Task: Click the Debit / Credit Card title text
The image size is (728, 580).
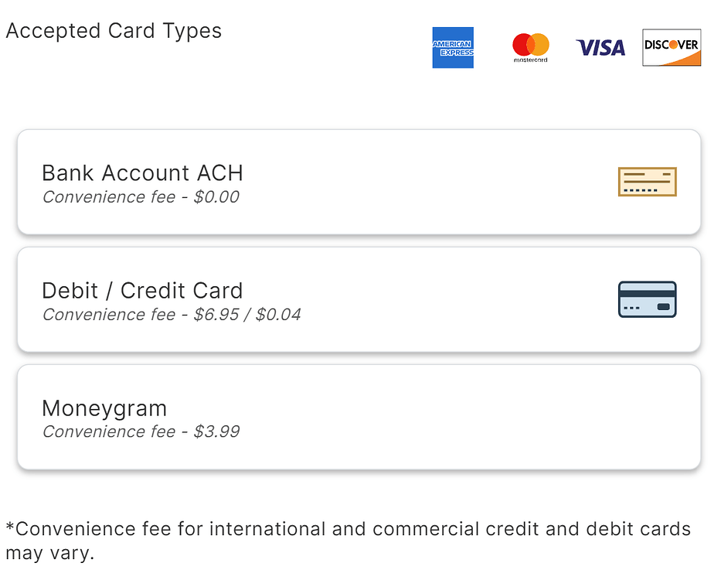Action: click(142, 291)
